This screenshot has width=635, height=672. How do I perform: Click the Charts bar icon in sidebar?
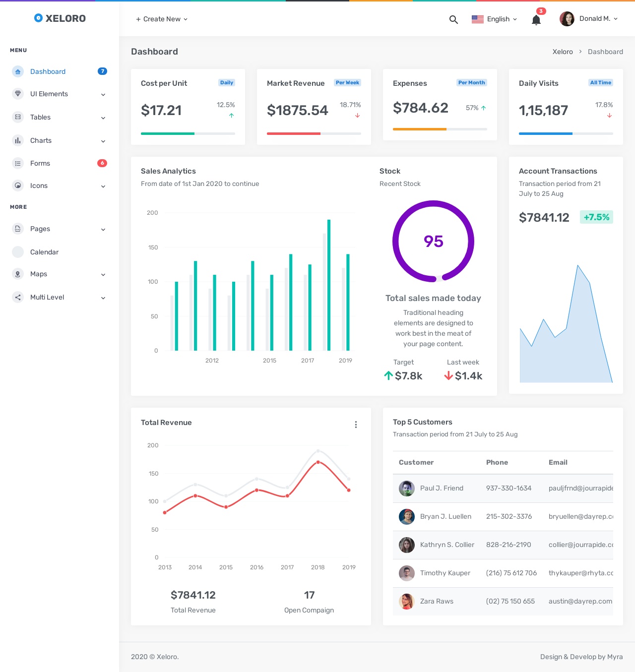click(x=18, y=140)
